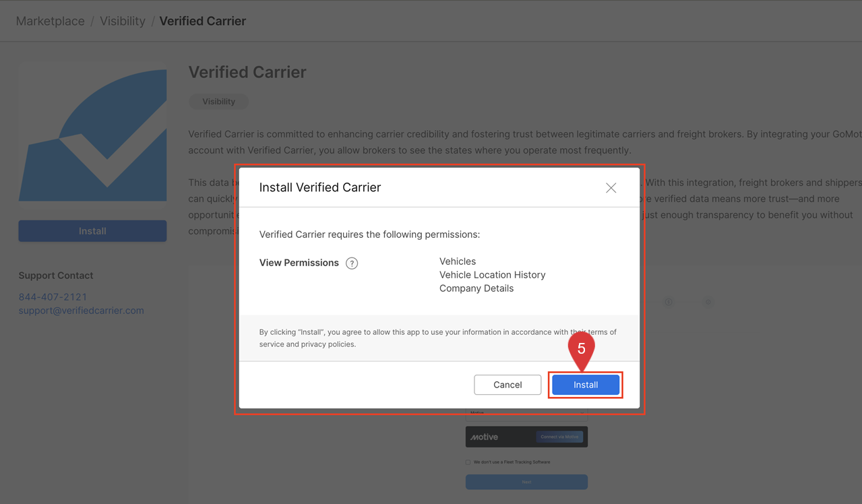The width and height of the screenshot is (862, 504).
Task: Check 'We don't use a Fleet Tracking Software'
Action: pyautogui.click(x=468, y=462)
